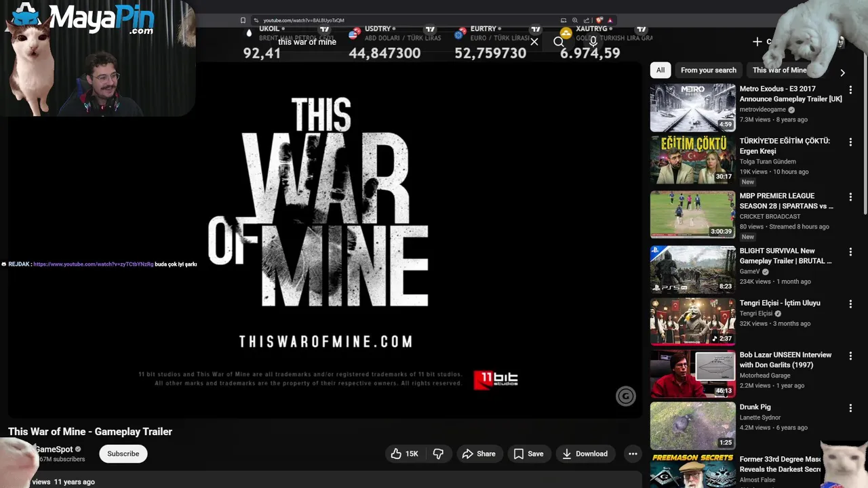Viewport: 868px width, 488px height.
Task: Open the Metro Exodus E3 2017 video thumbnail
Action: (692, 107)
